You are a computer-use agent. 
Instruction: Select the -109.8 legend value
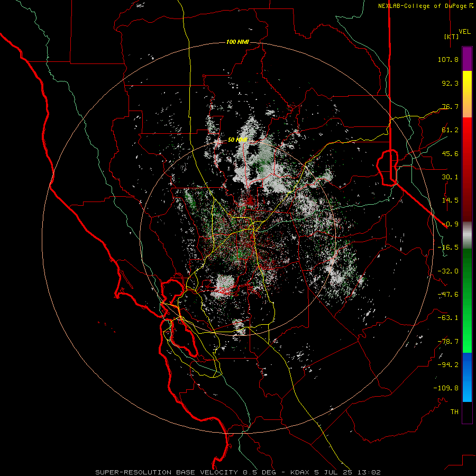(446, 388)
